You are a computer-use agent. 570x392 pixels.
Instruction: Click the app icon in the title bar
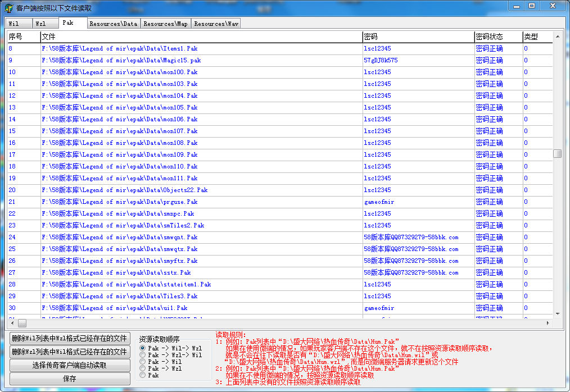click(x=8, y=8)
